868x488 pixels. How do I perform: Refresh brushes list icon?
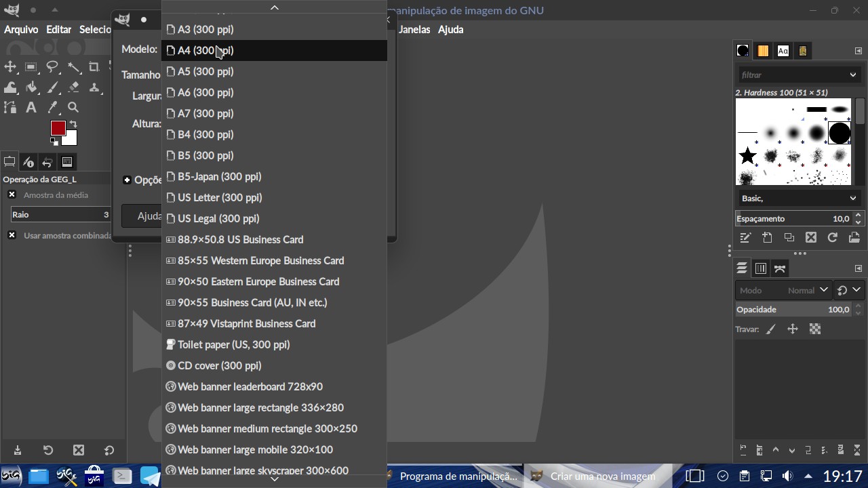[x=833, y=238]
